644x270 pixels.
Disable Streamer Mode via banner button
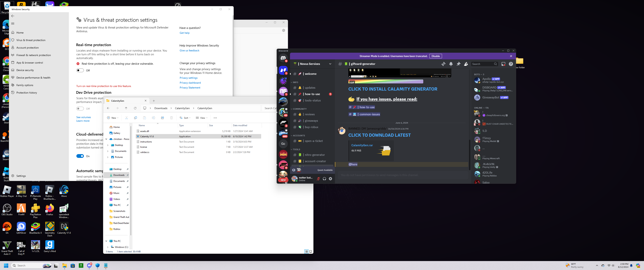(x=435, y=56)
